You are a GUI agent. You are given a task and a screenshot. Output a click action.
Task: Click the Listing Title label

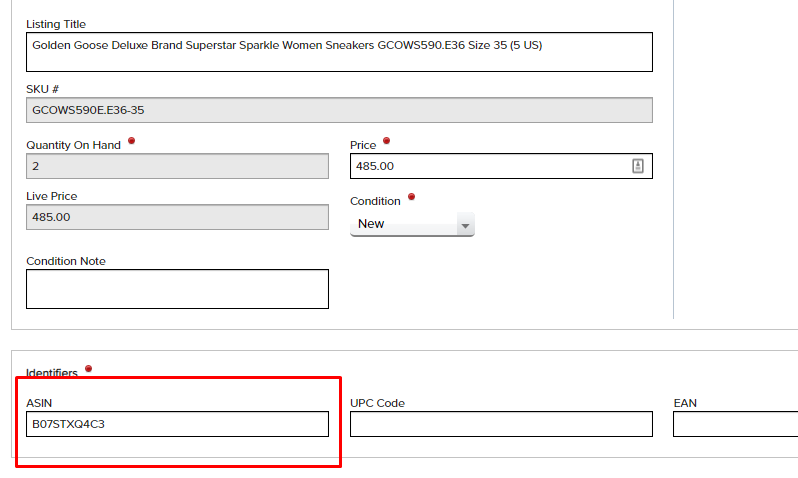(x=56, y=24)
